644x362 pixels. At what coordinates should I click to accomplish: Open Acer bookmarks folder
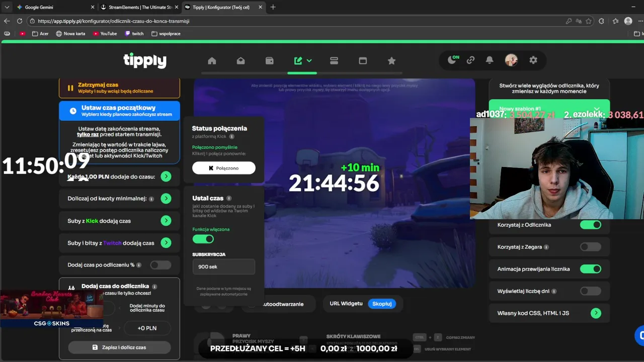40,34
